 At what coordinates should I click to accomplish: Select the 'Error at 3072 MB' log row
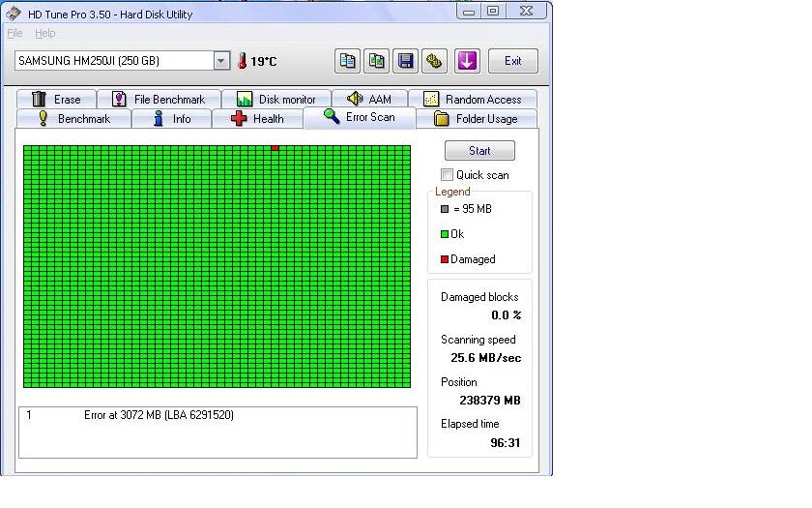click(x=217, y=415)
